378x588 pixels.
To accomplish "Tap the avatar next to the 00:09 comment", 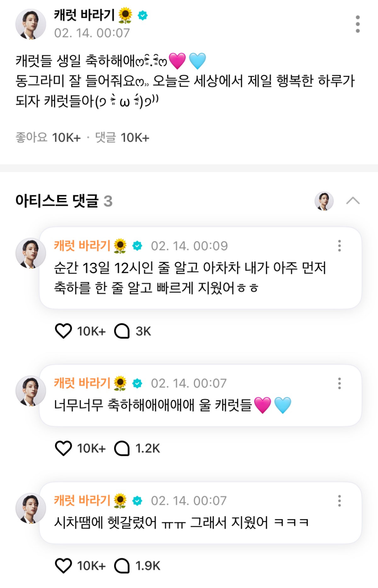I will click(x=31, y=253).
